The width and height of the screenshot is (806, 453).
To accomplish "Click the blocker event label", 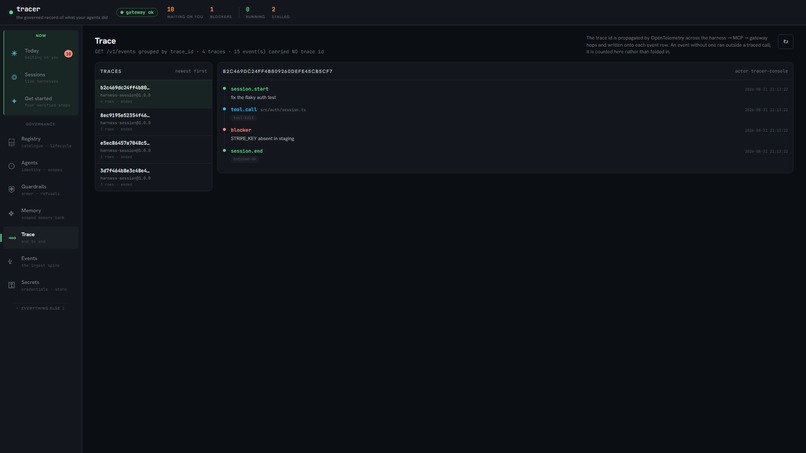I will click(241, 130).
